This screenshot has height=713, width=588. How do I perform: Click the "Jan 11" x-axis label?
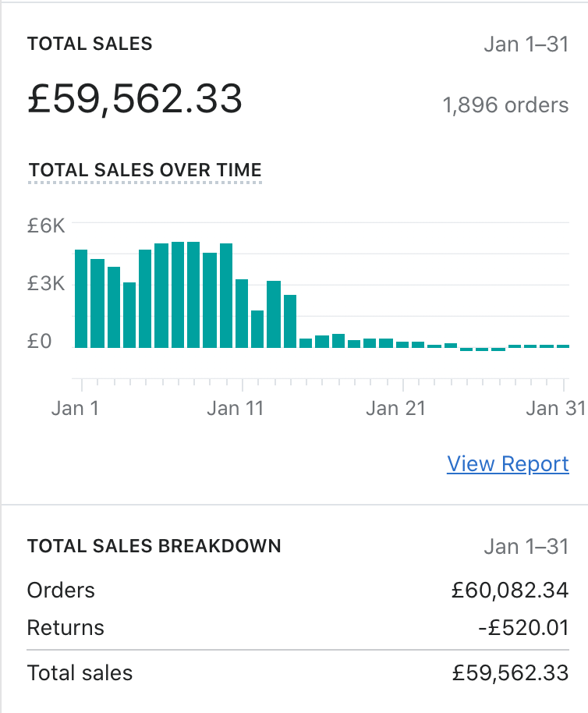point(236,408)
